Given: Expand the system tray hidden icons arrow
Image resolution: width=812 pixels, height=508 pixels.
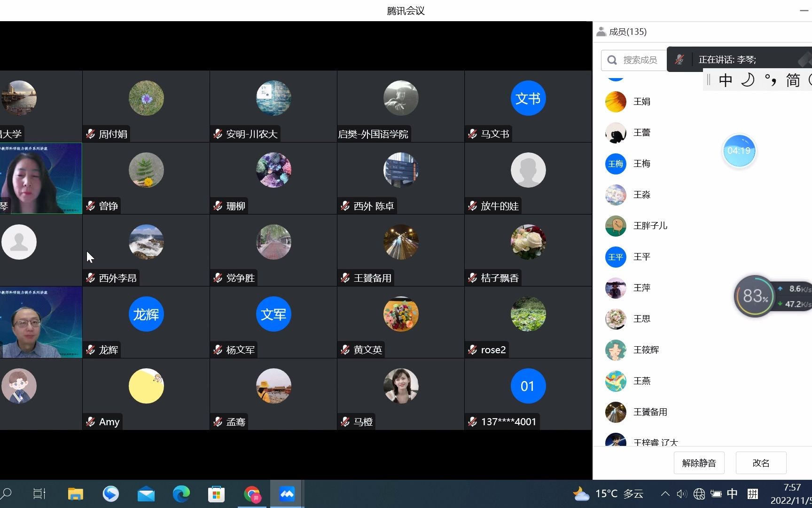Looking at the screenshot, I should (x=665, y=494).
